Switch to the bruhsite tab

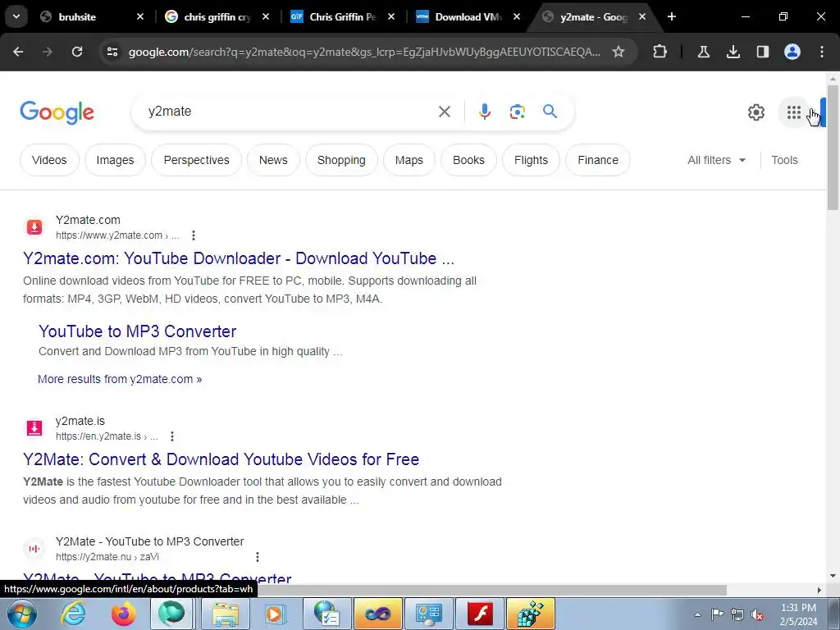click(x=91, y=16)
